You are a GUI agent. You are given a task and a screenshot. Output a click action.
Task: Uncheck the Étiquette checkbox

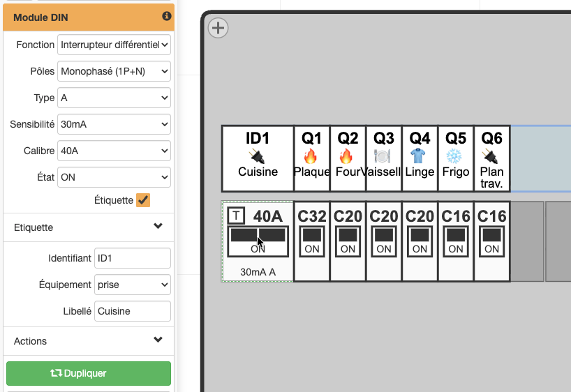(143, 200)
